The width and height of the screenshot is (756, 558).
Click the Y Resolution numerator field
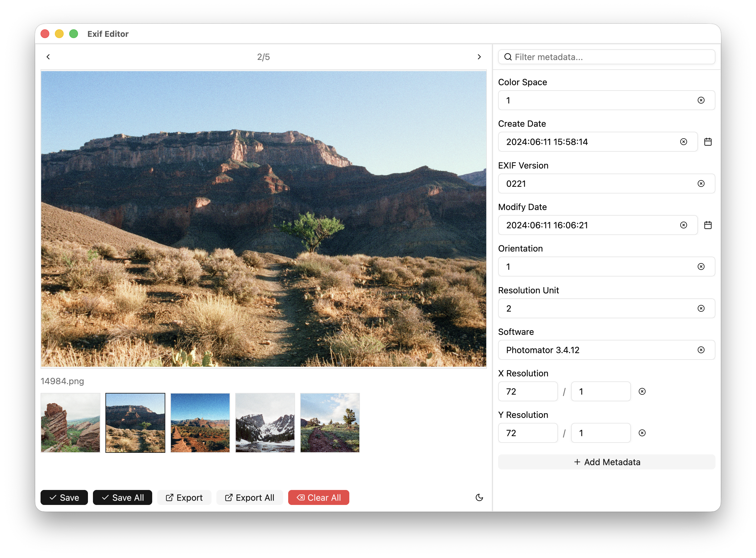click(x=528, y=433)
